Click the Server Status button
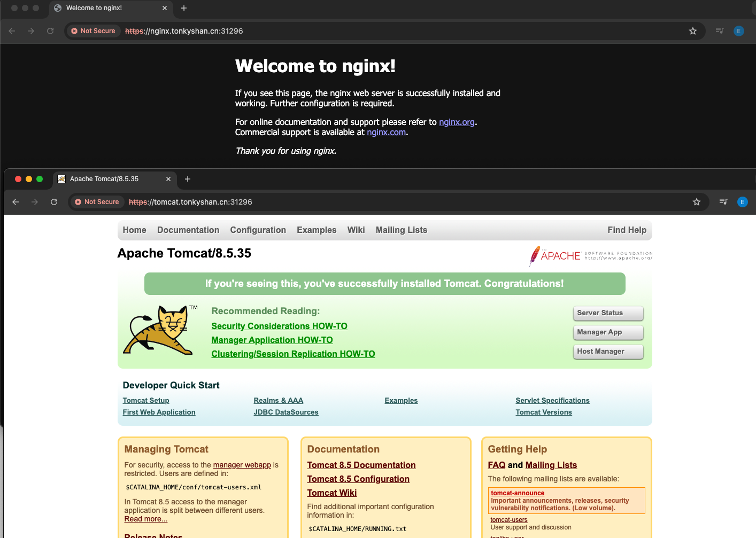The image size is (756, 538). 608,313
